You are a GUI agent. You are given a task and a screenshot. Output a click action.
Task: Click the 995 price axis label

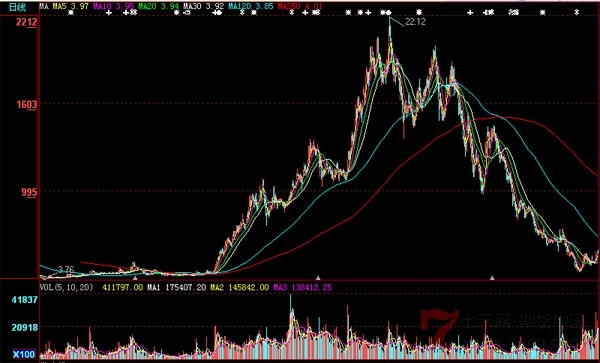pos(29,192)
